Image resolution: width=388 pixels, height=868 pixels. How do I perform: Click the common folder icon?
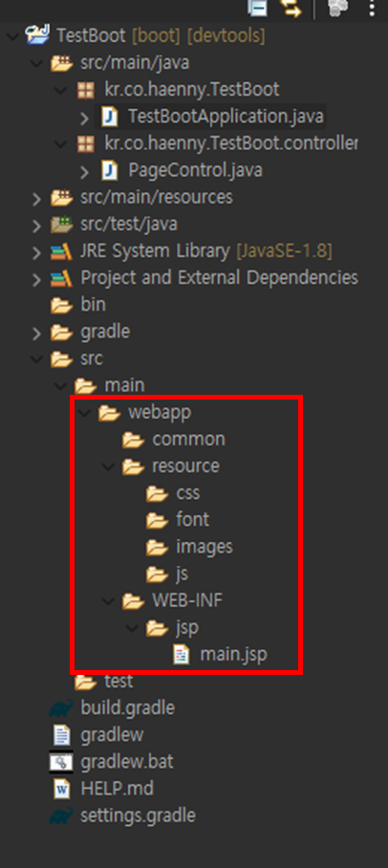[134, 440]
